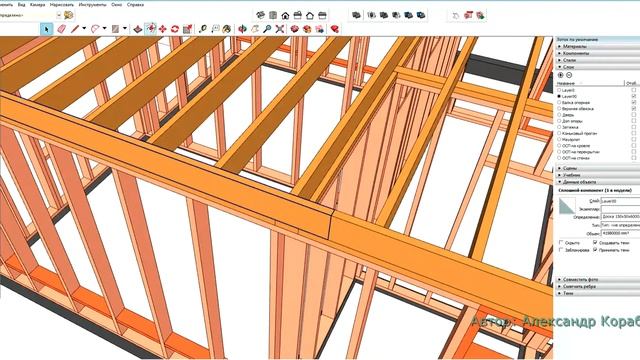Image resolution: width=640 pixels, height=360 pixels.
Task: Open the Arc tool dropdown arrow
Action: point(104,29)
